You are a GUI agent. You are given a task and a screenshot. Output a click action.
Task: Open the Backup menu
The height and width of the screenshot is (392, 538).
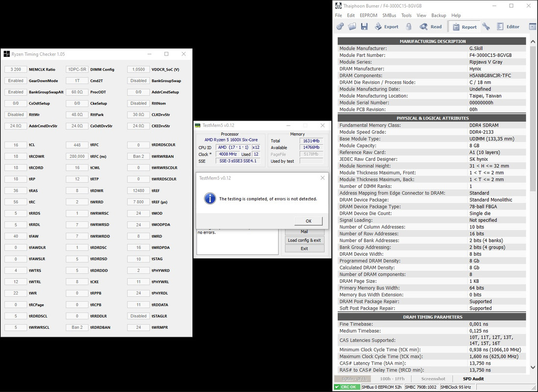click(x=439, y=16)
